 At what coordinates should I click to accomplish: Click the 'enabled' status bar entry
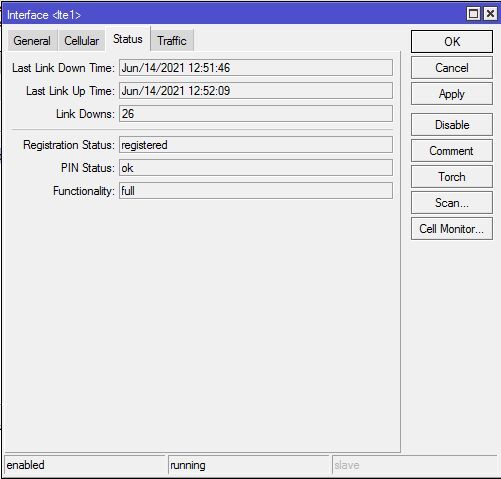click(x=85, y=465)
